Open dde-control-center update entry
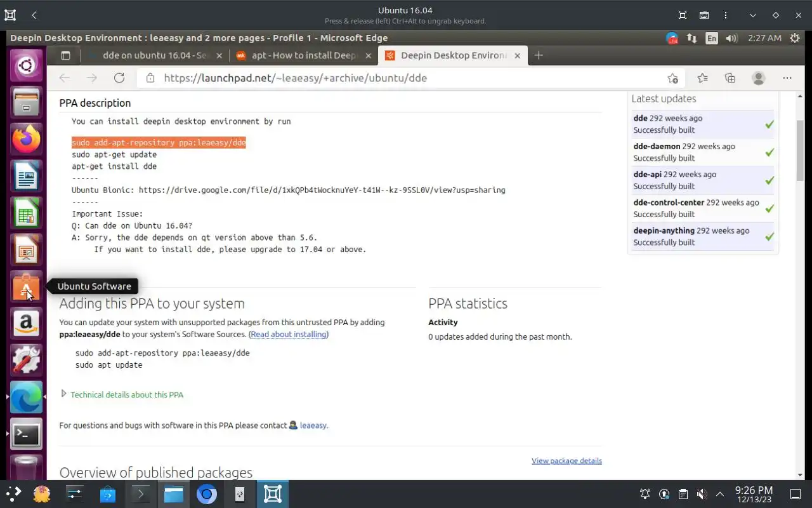This screenshot has width=812, height=508. (x=669, y=203)
